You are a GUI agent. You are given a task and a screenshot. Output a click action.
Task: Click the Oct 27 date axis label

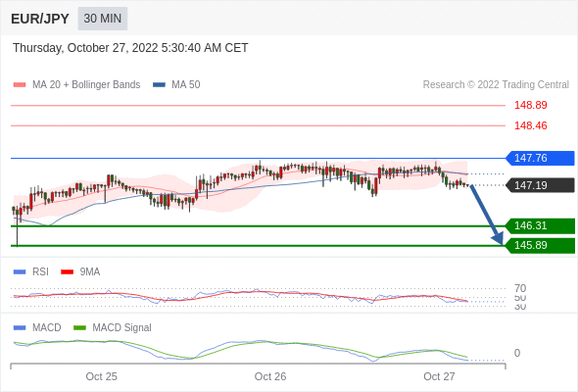point(439,376)
